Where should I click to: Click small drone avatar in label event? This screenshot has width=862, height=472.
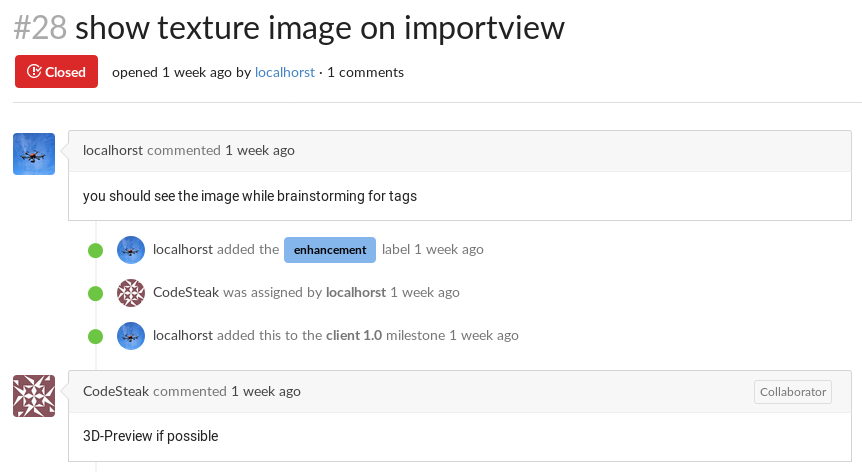pyautogui.click(x=131, y=250)
